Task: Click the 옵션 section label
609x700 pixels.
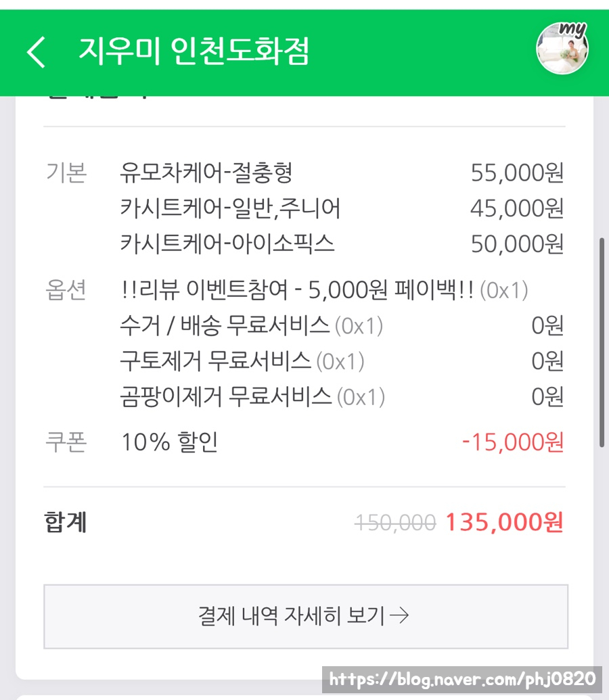Action: (x=66, y=290)
